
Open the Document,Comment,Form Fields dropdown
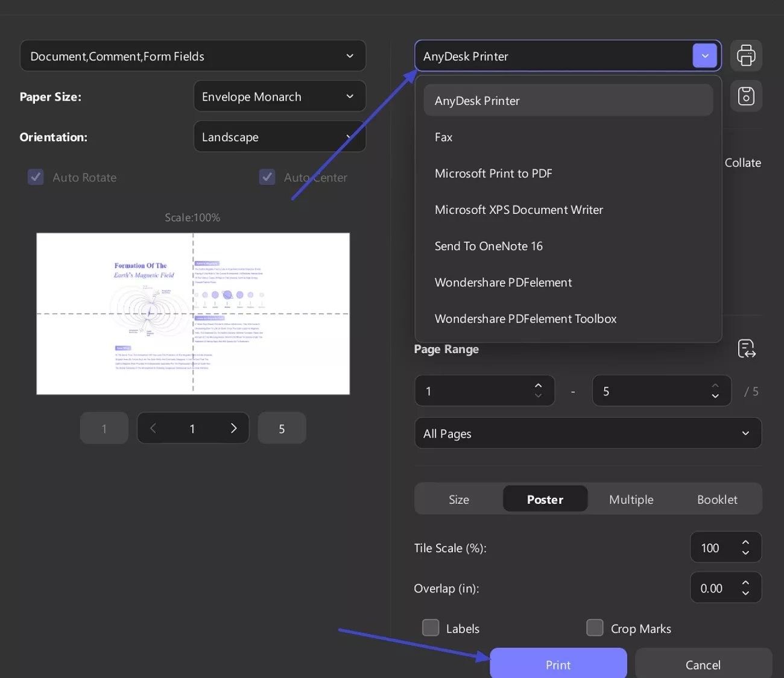click(x=192, y=55)
